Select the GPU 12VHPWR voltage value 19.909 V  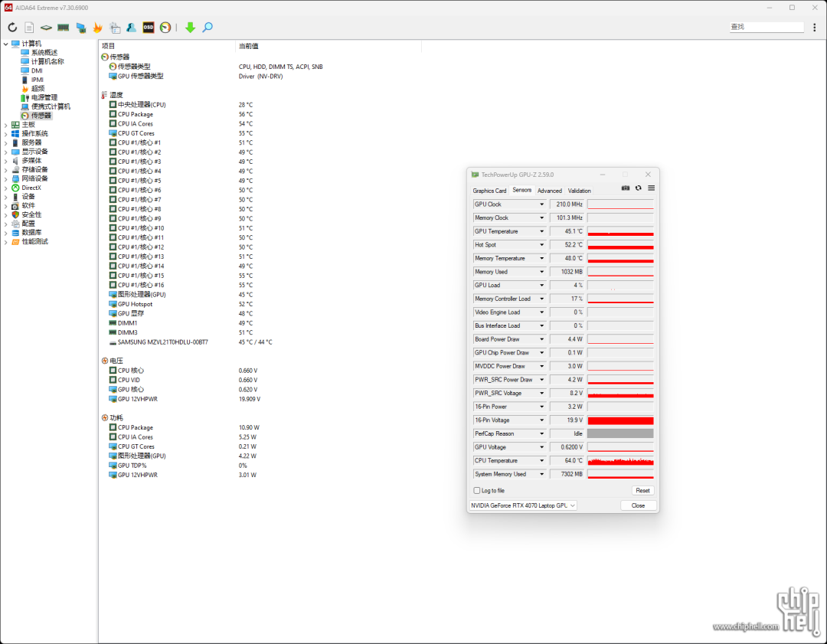(250, 399)
